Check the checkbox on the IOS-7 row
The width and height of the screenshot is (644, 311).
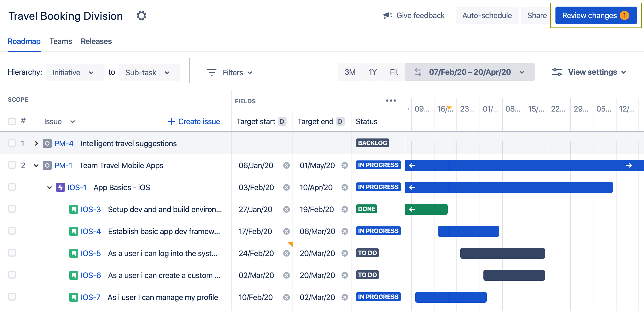[x=12, y=297]
